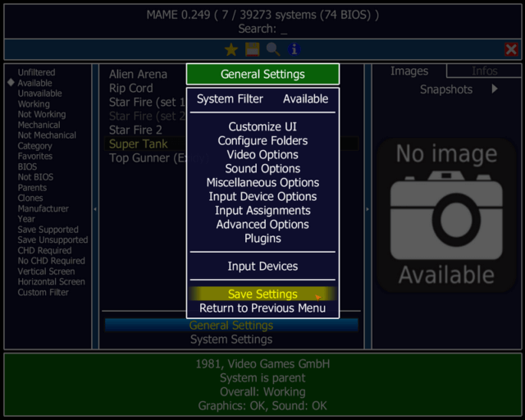Image resolution: width=525 pixels, height=420 pixels.
Task: Click the Search field at the top
Action: 262,30
